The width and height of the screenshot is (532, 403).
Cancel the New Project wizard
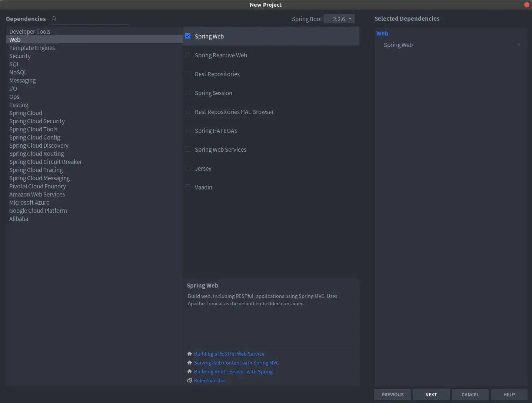click(470, 394)
